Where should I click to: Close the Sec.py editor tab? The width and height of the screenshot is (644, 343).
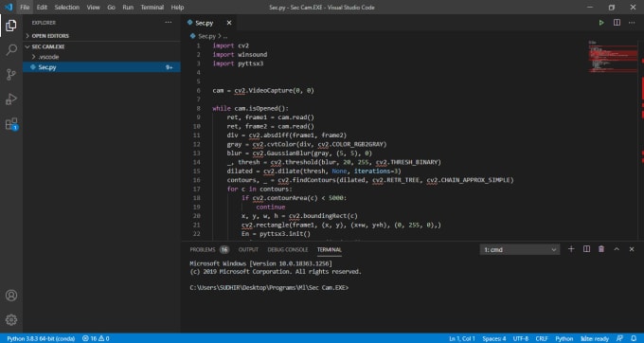point(229,23)
